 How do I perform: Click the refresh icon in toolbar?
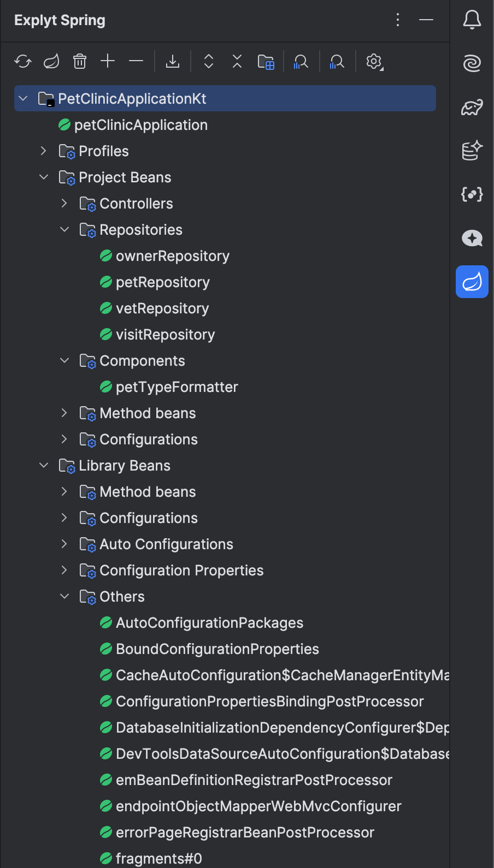(23, 61)
